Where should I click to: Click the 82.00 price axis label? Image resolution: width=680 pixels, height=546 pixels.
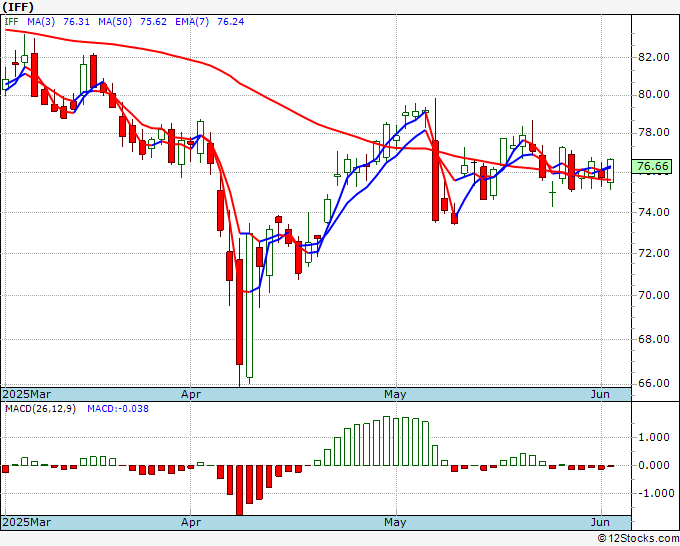click(654, 57)
